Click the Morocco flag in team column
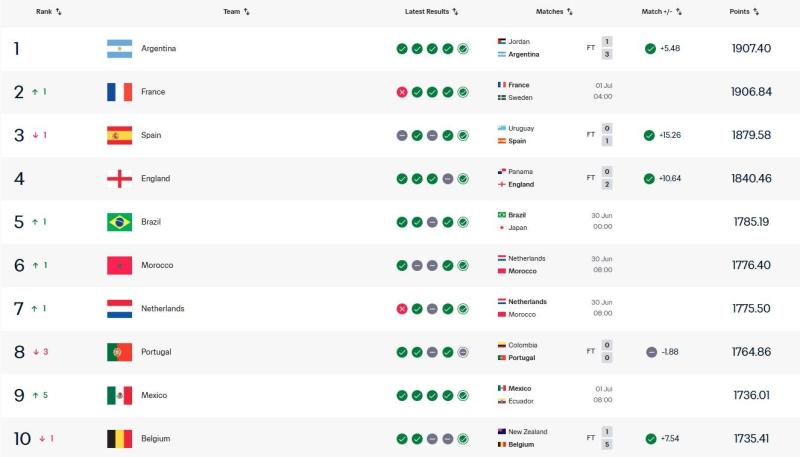The height and width of the screenshot is (457, 800). point(119,265)
